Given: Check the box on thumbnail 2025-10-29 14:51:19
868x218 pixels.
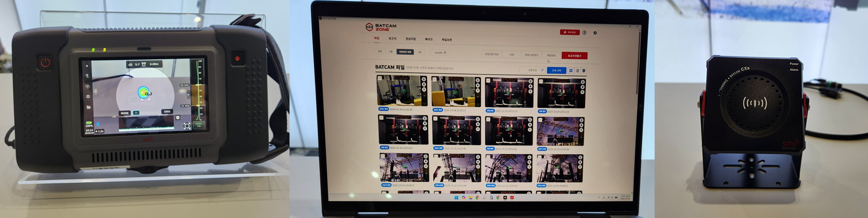Looking at the screenshot, I should coord(488,80).
